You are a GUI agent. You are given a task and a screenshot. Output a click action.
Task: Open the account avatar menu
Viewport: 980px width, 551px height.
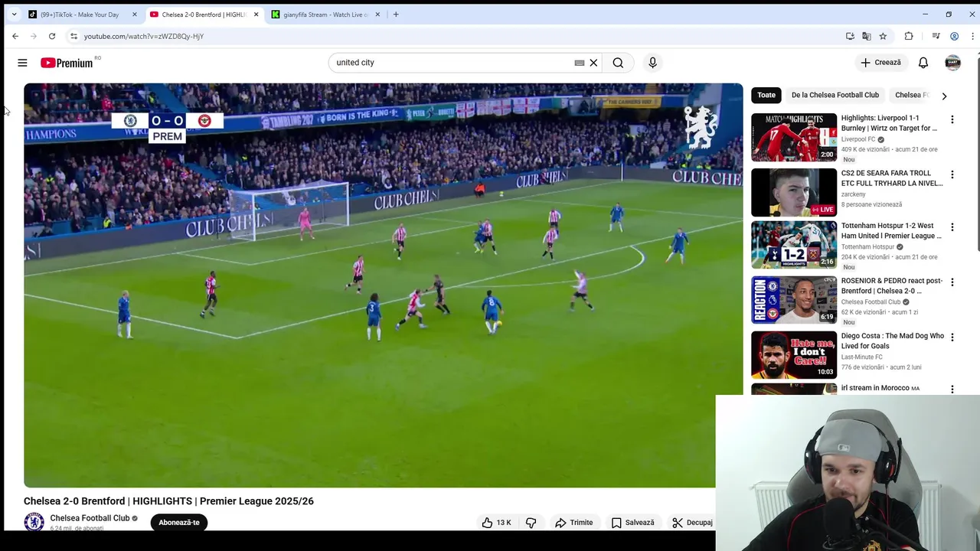[952, 63]
